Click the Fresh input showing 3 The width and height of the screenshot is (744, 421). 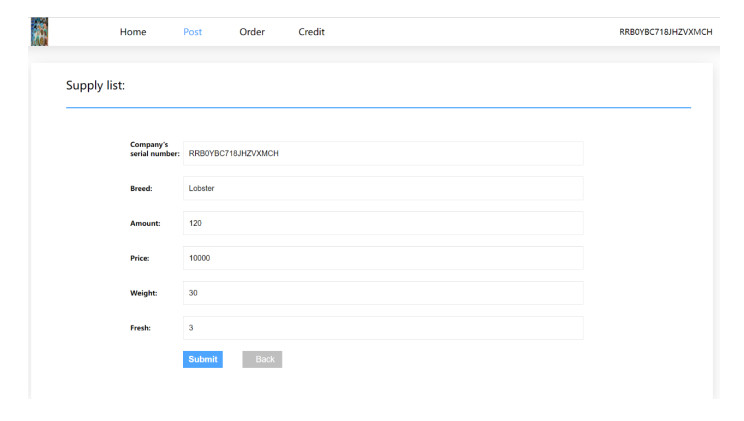point(382,328)
